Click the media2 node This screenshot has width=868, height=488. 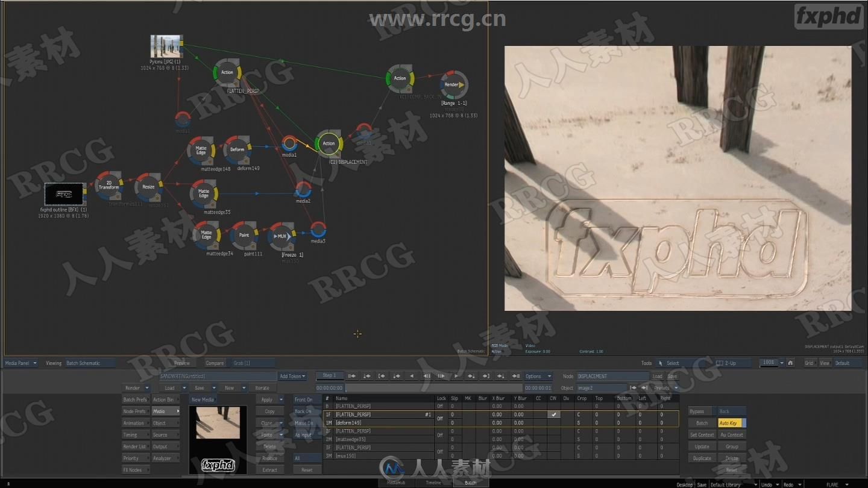click(303, 190)
